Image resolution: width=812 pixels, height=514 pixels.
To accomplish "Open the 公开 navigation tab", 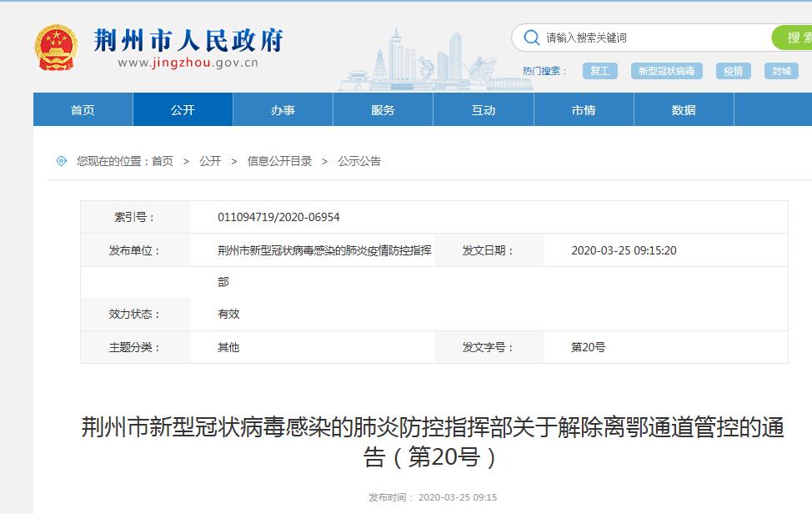I will point(183,110).
